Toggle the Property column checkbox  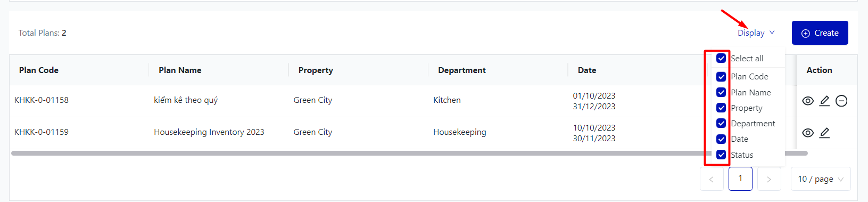[721, 108]
